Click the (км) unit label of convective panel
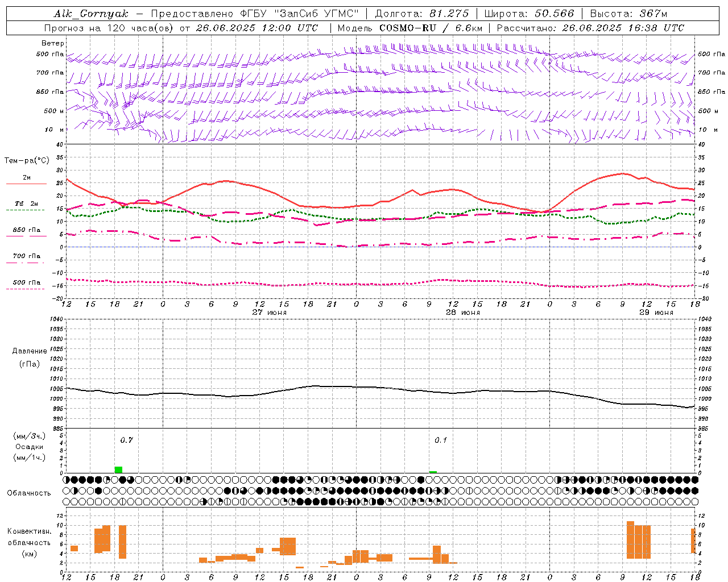This screenshot has height=582, width=728. [30, 554]
